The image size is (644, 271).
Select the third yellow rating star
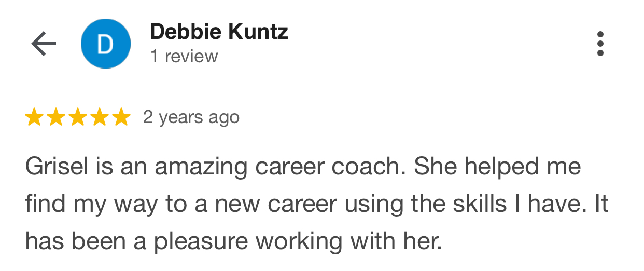pos(78,117)
